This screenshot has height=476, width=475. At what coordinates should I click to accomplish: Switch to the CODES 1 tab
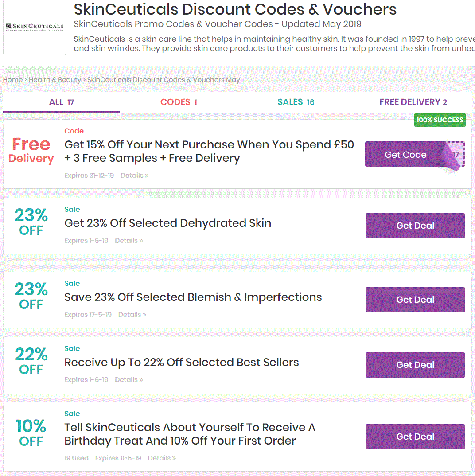pyautogui.click(x=179, y=102)
